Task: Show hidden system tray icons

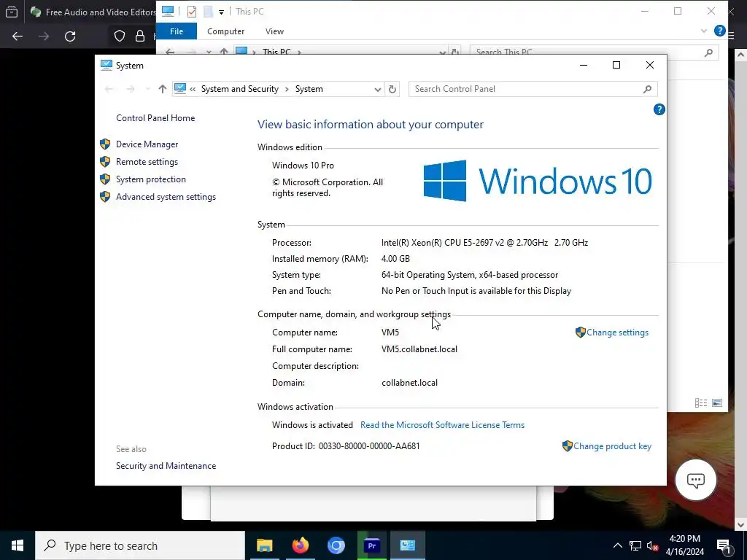Action: tap(617, 545)
